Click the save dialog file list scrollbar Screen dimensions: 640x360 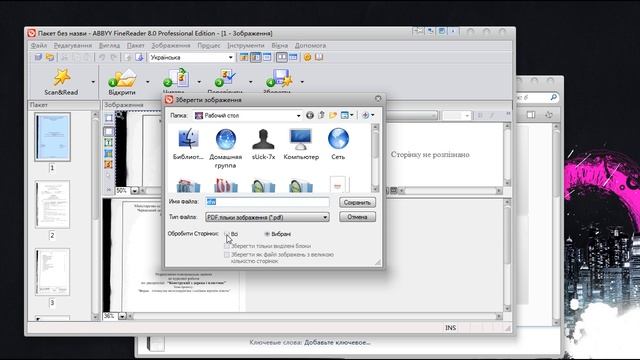tap(375, 158)
